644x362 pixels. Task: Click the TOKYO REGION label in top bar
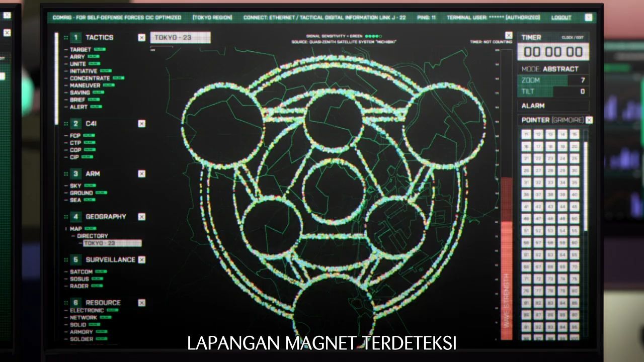click(212, 18)
